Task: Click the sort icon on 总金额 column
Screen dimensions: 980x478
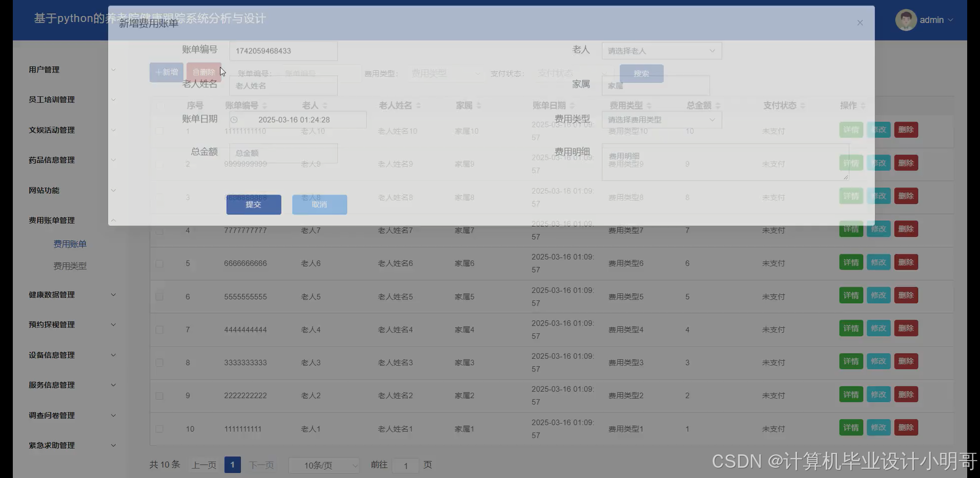Action: [718, 106]
